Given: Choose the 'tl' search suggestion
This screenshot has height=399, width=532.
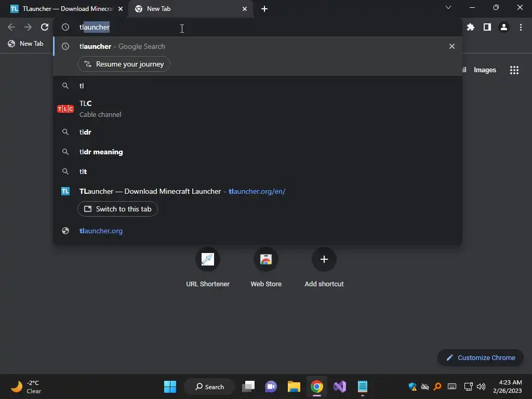Looking at the screenshot, I should click(258, 86).
